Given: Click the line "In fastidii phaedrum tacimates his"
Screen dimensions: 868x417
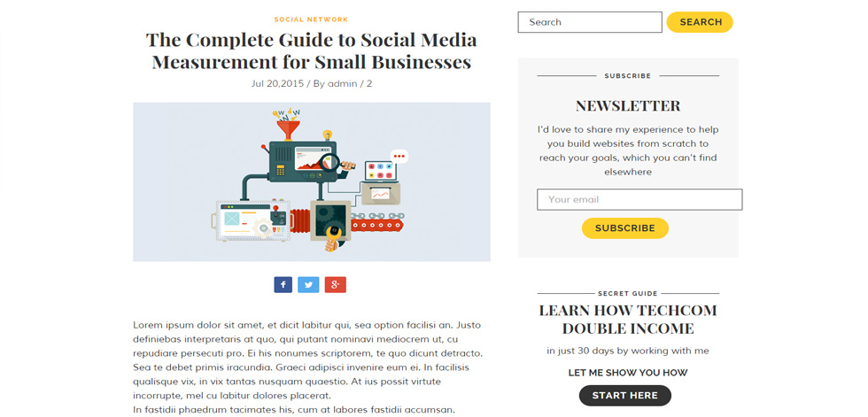Looking at the screenshot, I should click(294, 410).
